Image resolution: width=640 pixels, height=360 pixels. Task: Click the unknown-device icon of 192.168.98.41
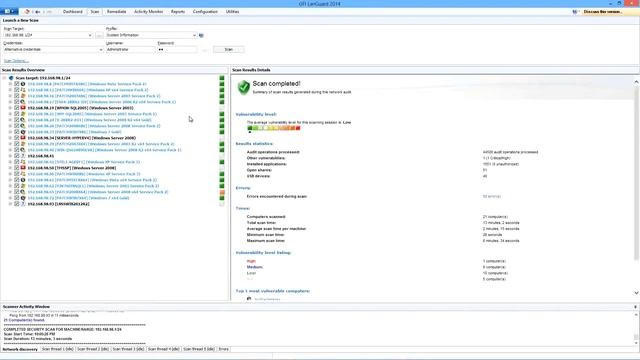23,156
